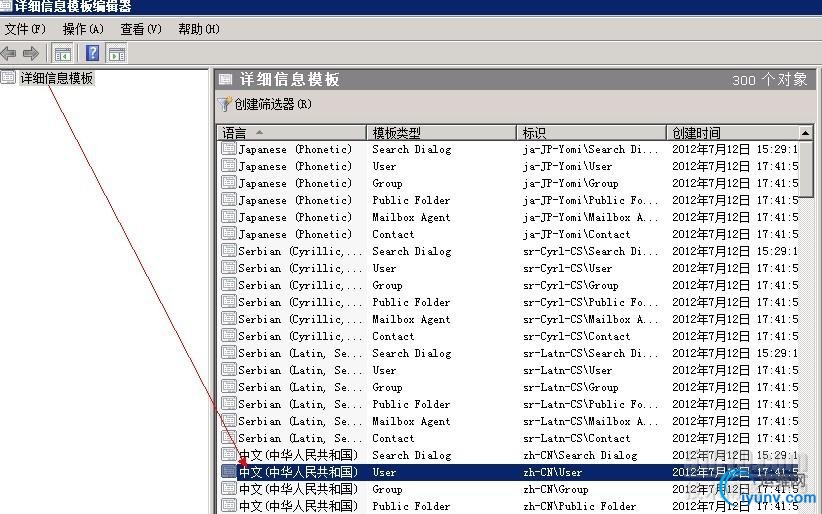Click the icon of sr-Cyrl-CS\User row
822x514 pixels.
(229, 268)
